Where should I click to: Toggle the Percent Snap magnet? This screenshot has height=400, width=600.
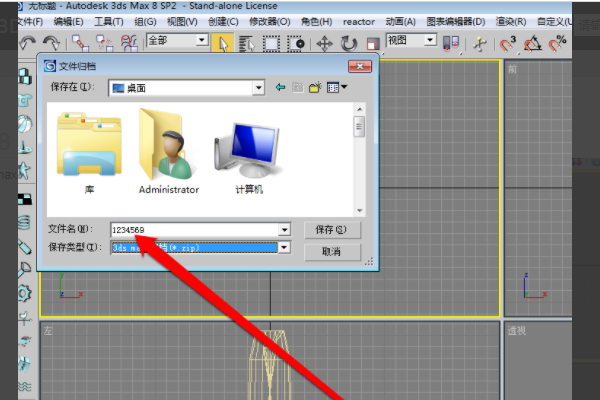(x=557, y=44)
